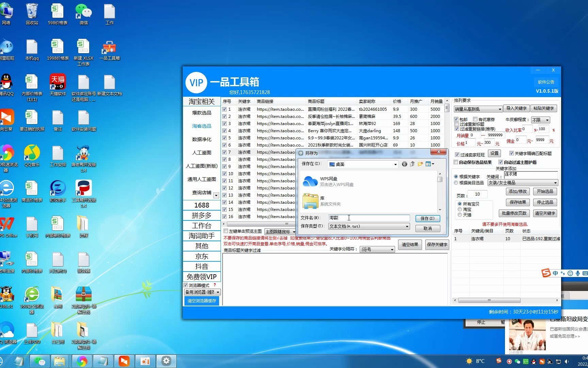This screenshot has width=588, height=368.
Task: Click WeChat icon in the taskbar
Action: (40, 361)
